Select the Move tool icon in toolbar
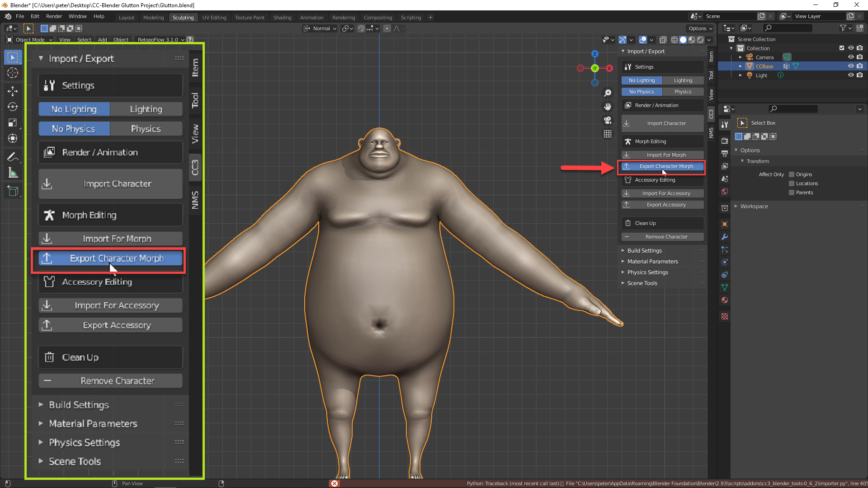Screen dimensions: 868x488 (x=13, y=89)
